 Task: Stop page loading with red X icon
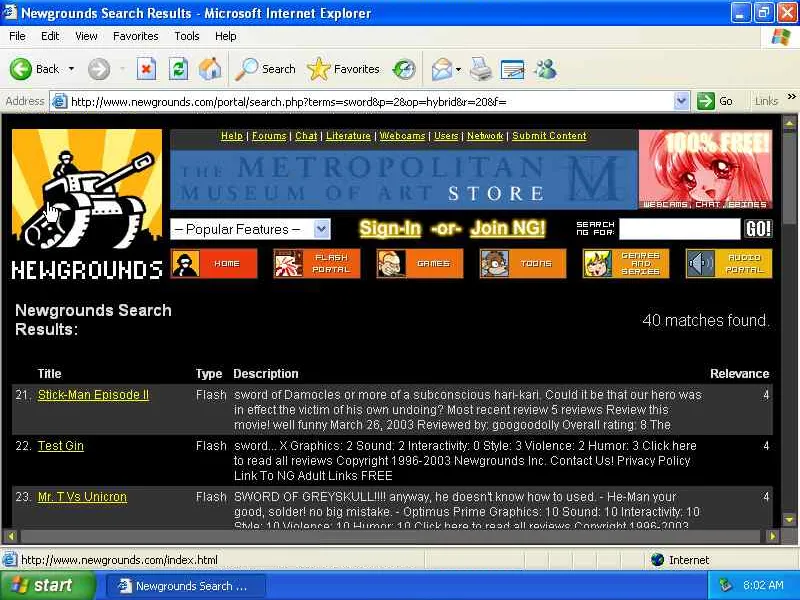pos(146,69)
